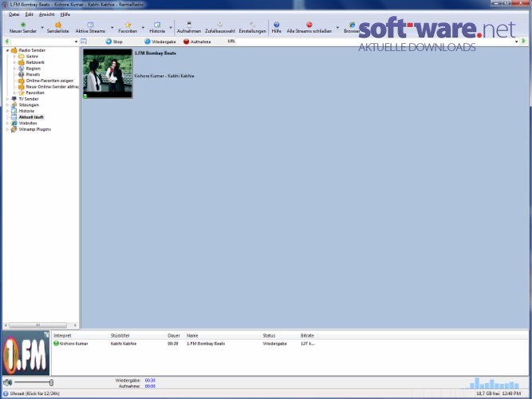Start recording with red Aufnahme button
Image resolution: width=532 pixels, height=399 pixels.
(x=197, y=41)
